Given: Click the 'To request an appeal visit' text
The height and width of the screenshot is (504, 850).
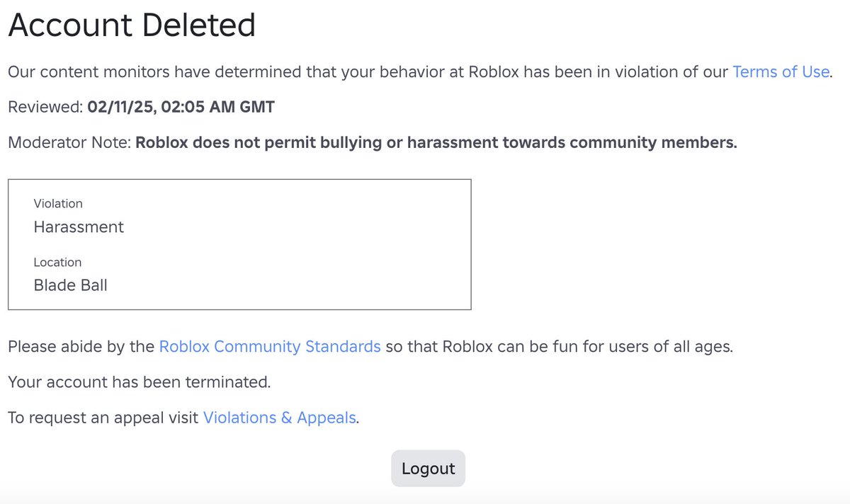Looking at the screenshot, I should [x=103, y=418].
